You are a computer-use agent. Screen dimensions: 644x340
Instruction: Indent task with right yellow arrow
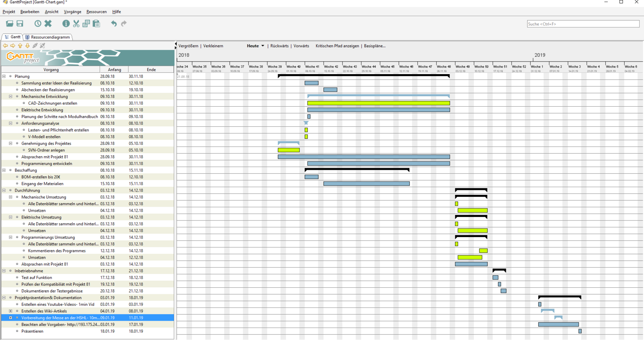pos(13,45)
